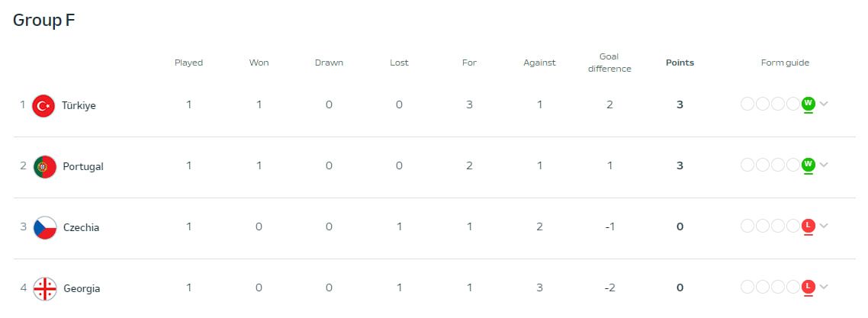Screen dimensions: 868x318
Task: Open the Georgia team link
Action: point(82,288)
